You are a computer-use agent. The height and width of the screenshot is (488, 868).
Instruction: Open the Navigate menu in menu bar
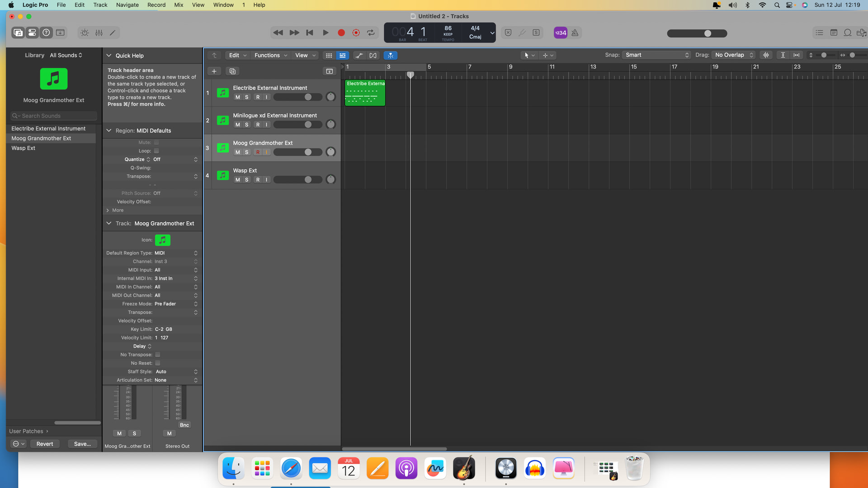(127, 5)
